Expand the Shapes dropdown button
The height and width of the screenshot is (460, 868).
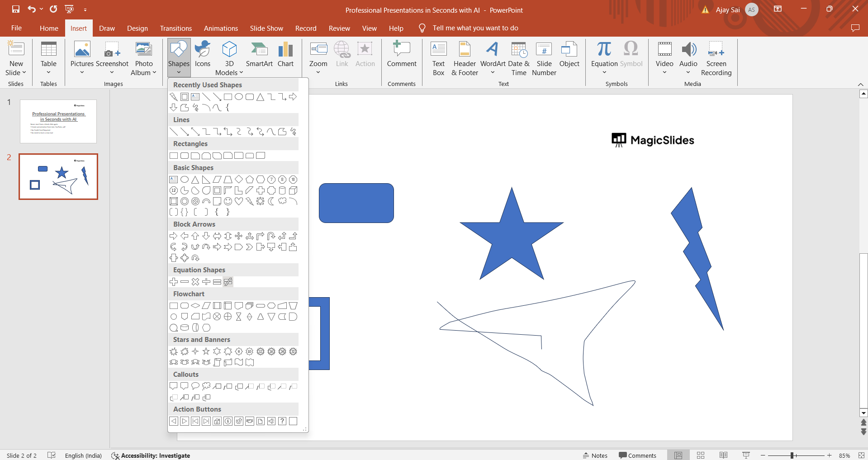[x=179, y=72]
